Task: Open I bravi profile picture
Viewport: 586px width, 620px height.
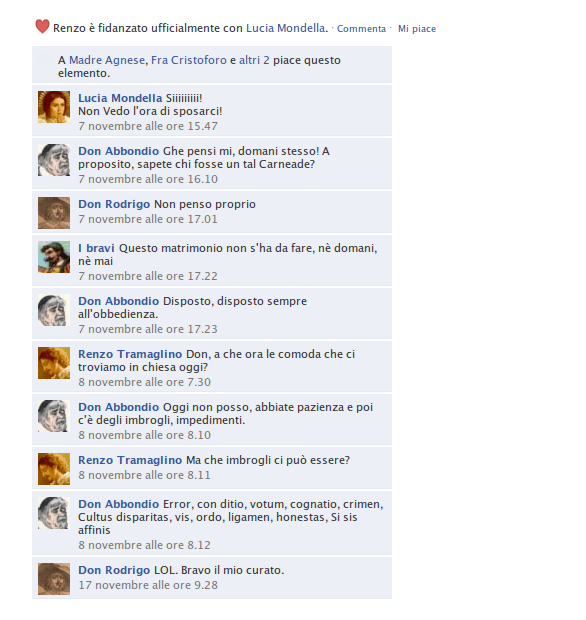Action: [54, 257]
